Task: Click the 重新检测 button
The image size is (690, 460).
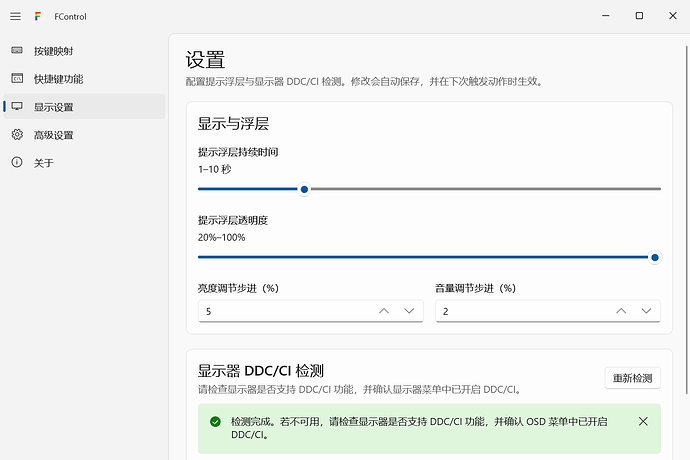Action: pos(632,378)
